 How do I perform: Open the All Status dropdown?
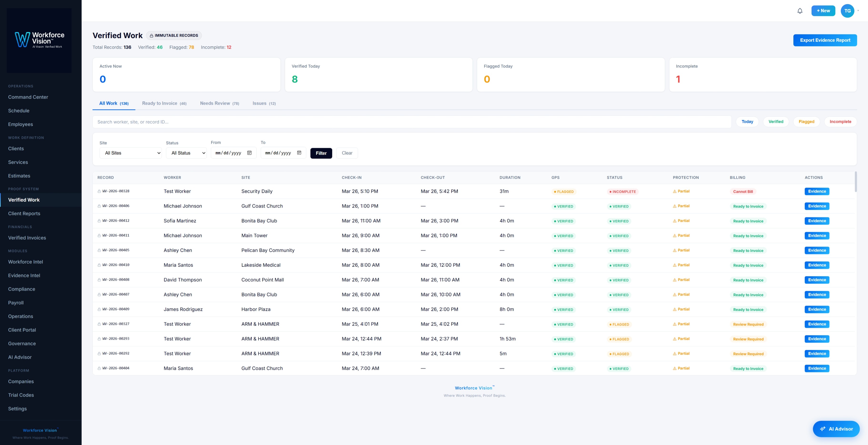coord(186,153)
